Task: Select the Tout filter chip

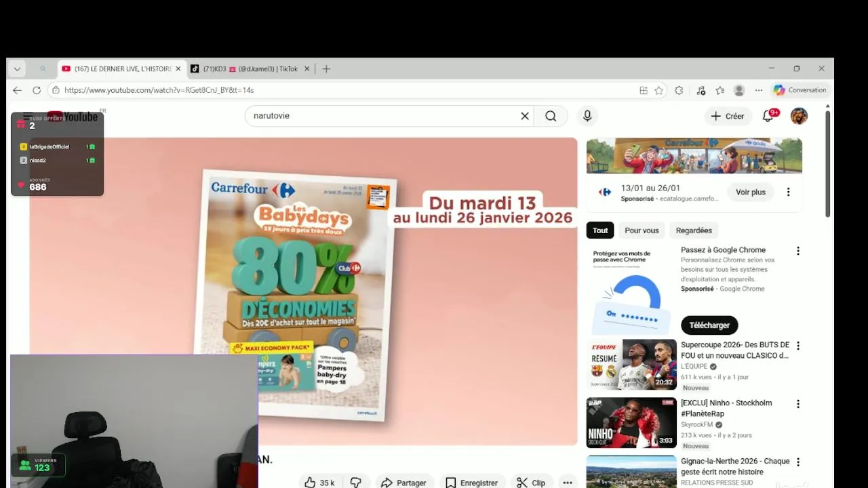Action: click(600, 230)
